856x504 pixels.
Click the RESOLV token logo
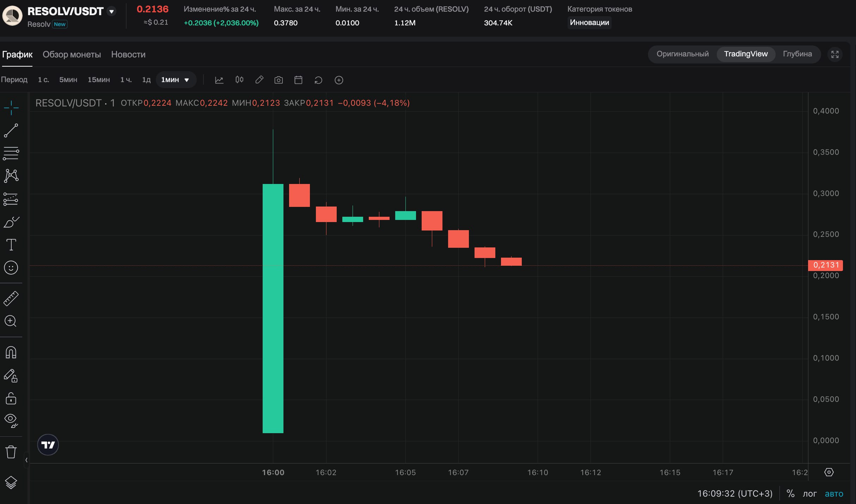tap(12, 16)
